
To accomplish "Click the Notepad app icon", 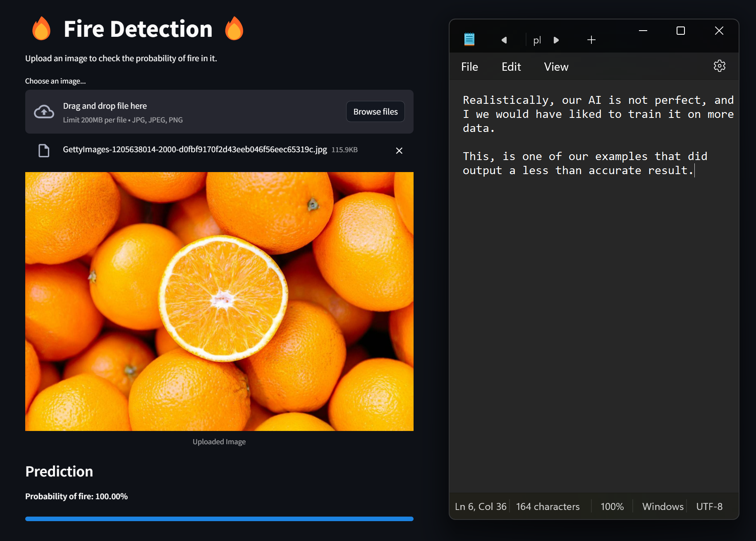I will (469, 39).
